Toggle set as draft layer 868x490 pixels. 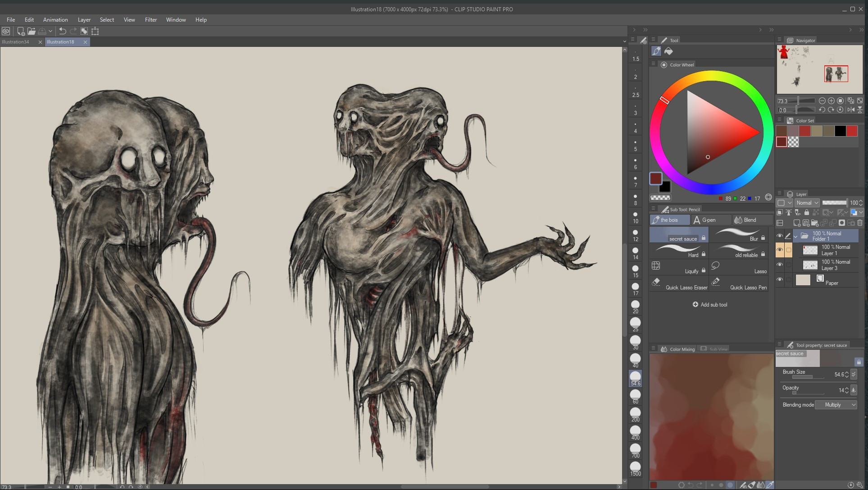[798, 212]
